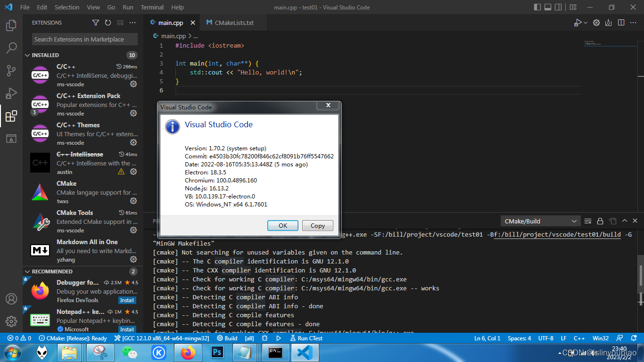Open Source Control in the activity bar
This screenshot has width=644, height=362.
[x=12, y=70]
